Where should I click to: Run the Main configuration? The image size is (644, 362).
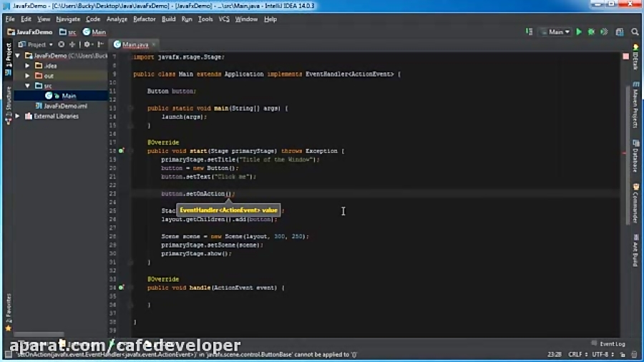(x=579, y=32)
